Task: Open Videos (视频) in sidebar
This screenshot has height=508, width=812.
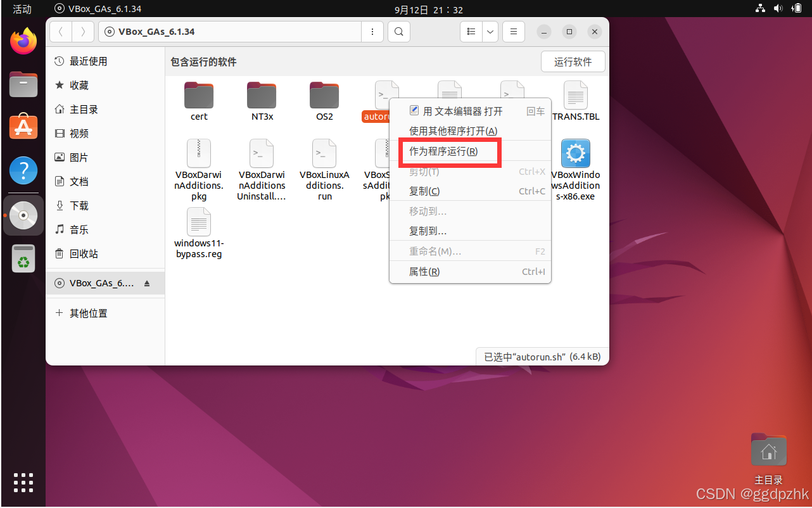Action: (x=105, y=134)
